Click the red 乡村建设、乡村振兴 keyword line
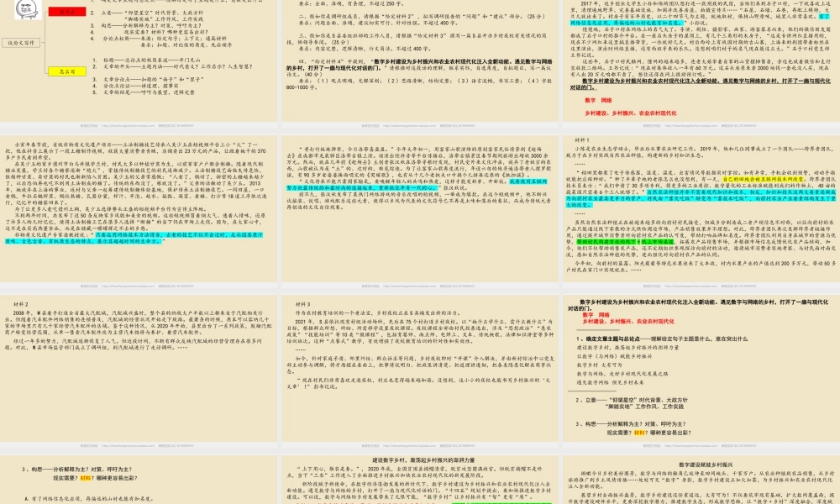This screenshot has height=504, width=840. tap(630, 112)
